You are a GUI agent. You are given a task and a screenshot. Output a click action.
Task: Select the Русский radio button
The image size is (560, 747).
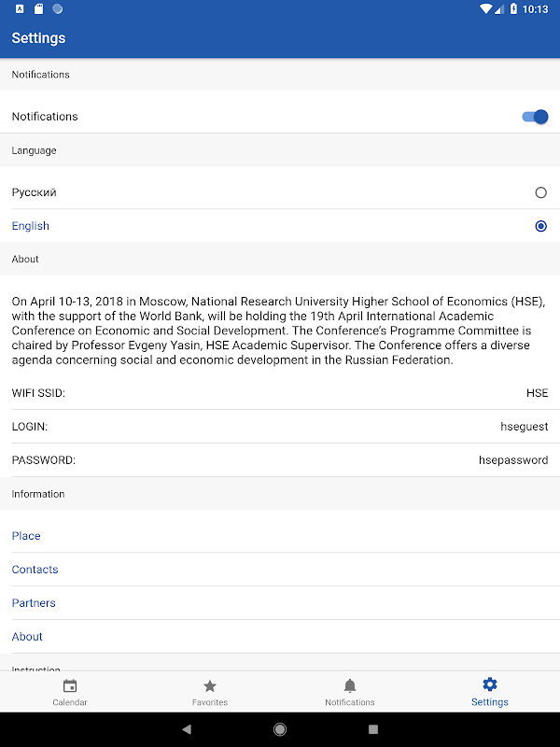[540, 192]
